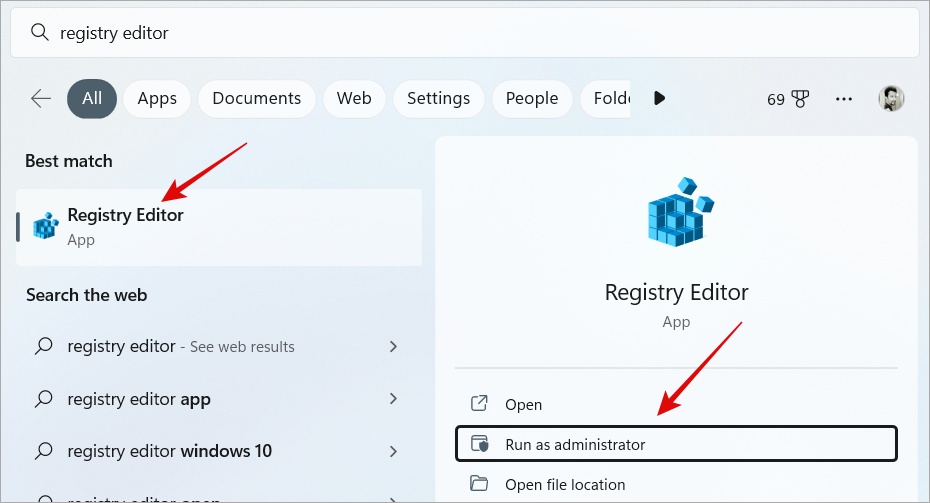Click Registry Editor cube icon in best match
Viewport: 930px width, 503px height.
(x=46, y=226)
